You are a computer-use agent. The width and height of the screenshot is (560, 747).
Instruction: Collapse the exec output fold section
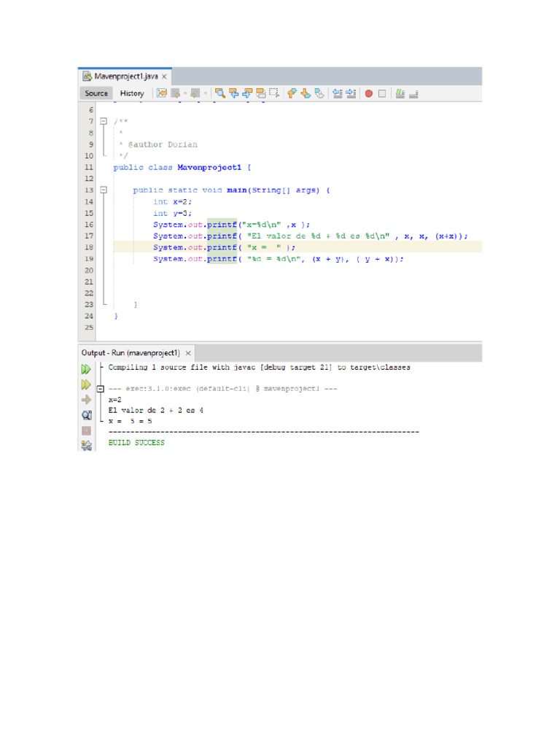101,389
